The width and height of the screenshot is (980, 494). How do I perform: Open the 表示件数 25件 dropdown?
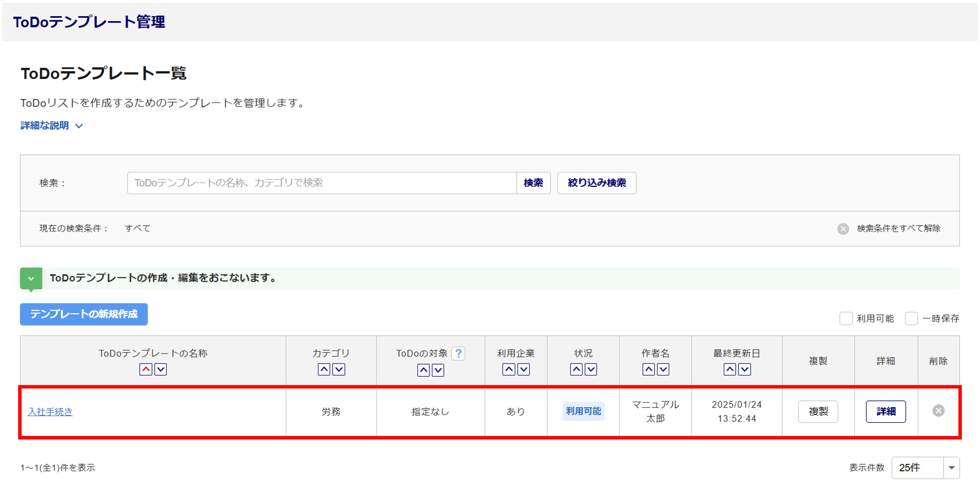(926, 468)
